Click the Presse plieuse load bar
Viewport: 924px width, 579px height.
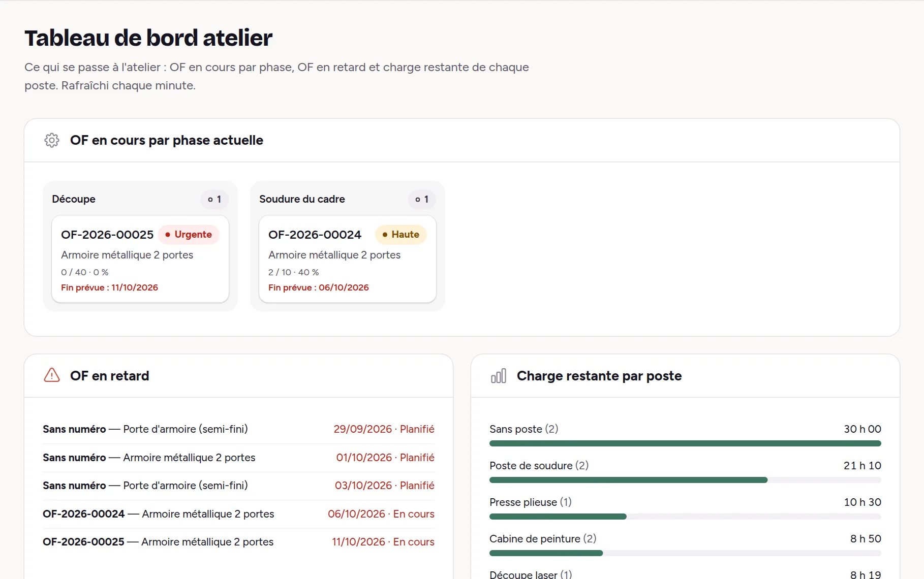pyautogui.click(x=685, y=517)
